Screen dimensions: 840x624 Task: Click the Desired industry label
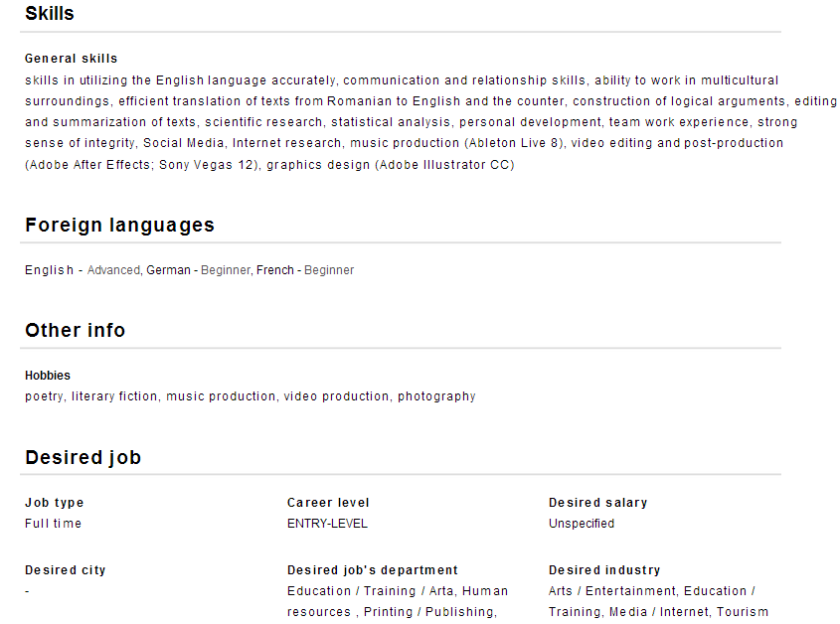click(x=604, y=570)
